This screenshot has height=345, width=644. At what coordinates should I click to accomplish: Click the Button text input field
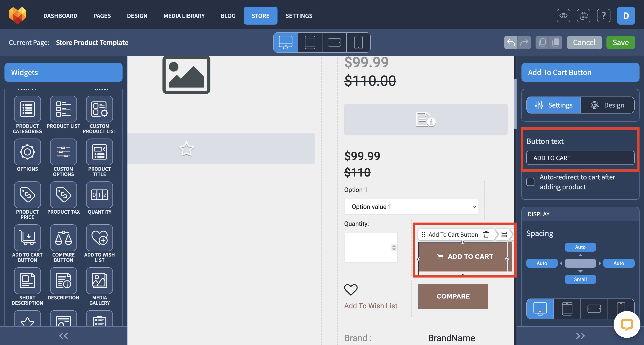click(x=580, y=158)
